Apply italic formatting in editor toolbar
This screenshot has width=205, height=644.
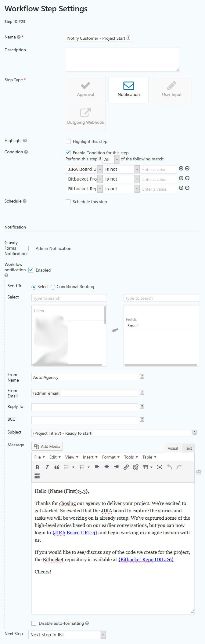tap(47, 467)
